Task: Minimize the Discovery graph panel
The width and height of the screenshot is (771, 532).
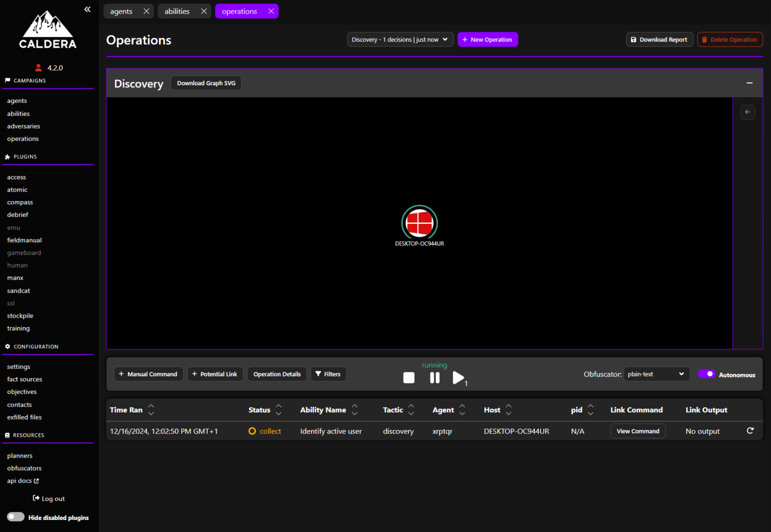Action: click(x=749, y=83)
